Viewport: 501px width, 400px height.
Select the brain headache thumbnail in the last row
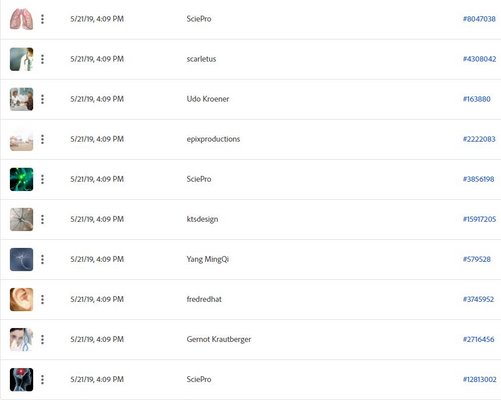click(x=21, y=379)
